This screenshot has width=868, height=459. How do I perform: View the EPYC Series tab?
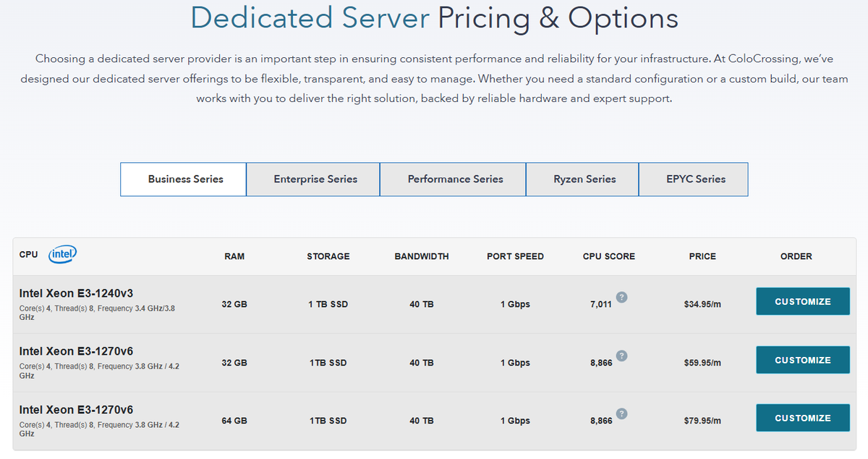point(694,179)
